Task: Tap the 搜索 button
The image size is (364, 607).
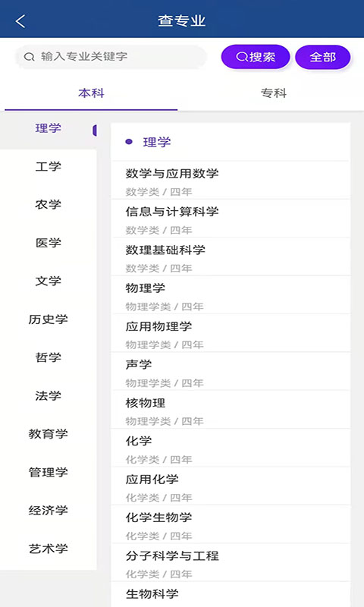Action: (256, 57)
